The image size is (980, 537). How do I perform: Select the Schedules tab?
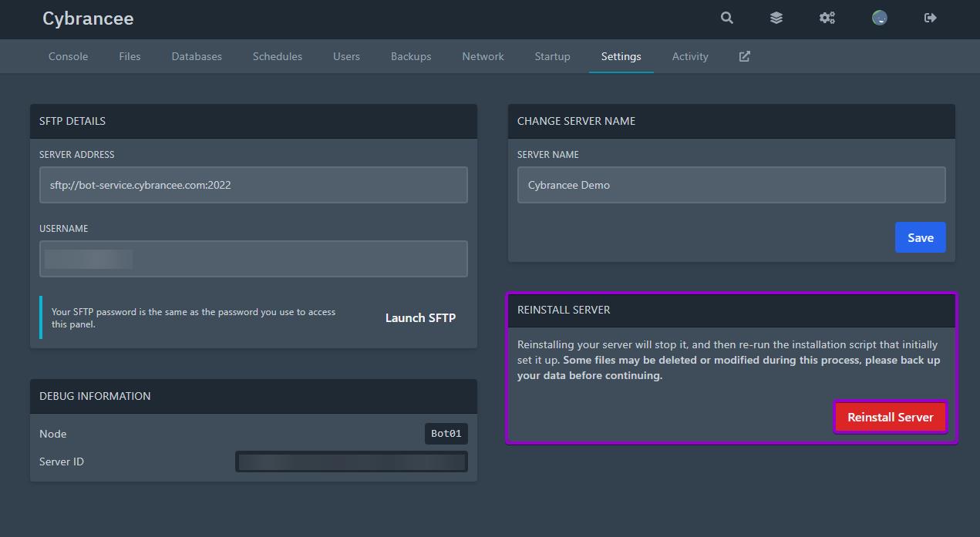(278, 56)
